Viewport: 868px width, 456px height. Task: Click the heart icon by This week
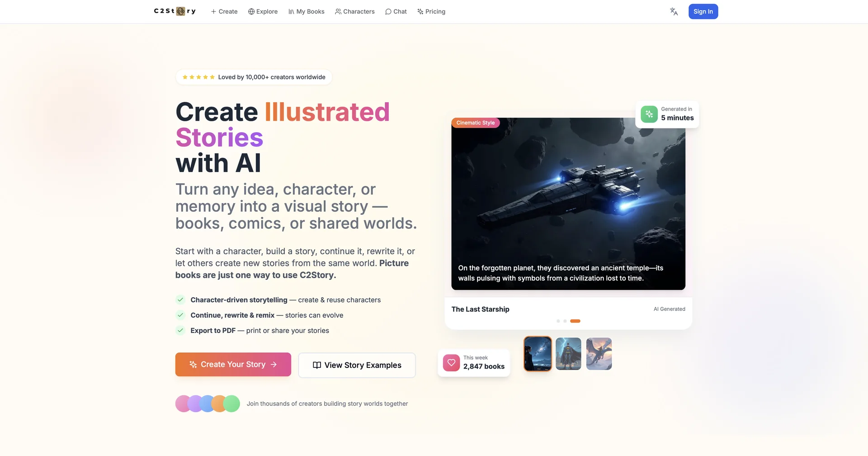point(451,362)
